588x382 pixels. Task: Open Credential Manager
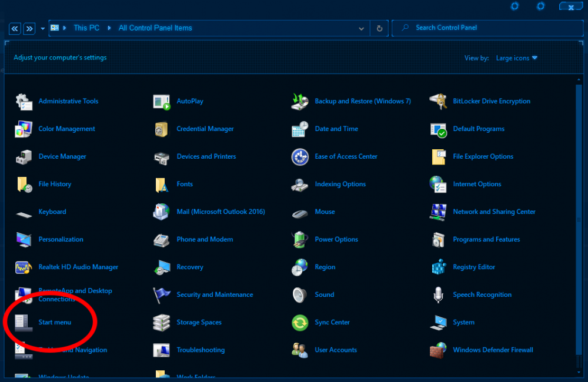(x=205, y=129)
